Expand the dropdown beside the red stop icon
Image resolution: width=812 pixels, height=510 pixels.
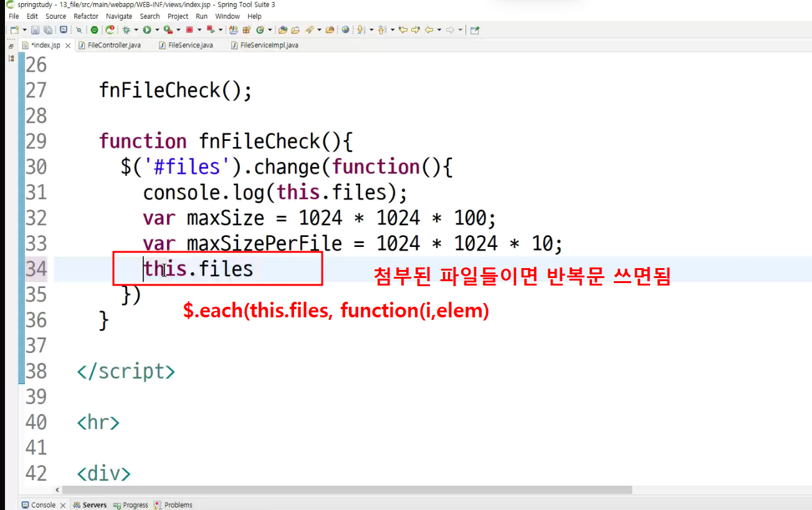pos(199,29)
